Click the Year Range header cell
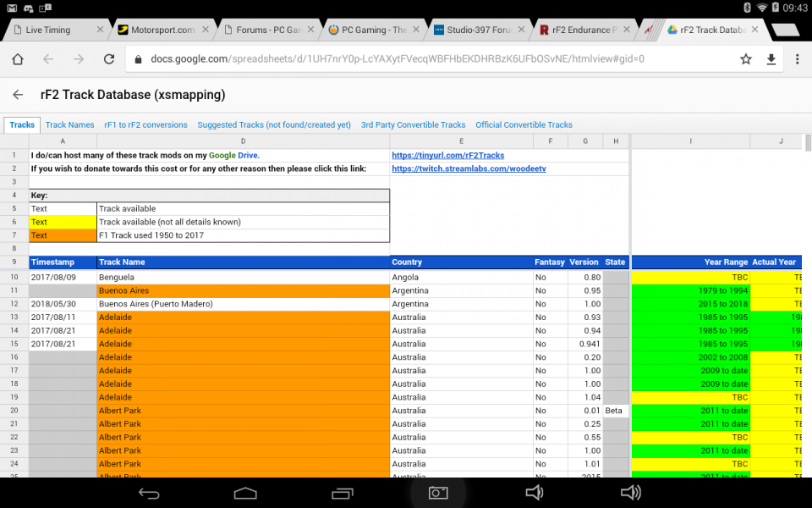The image size is (812, 508). 691,262
